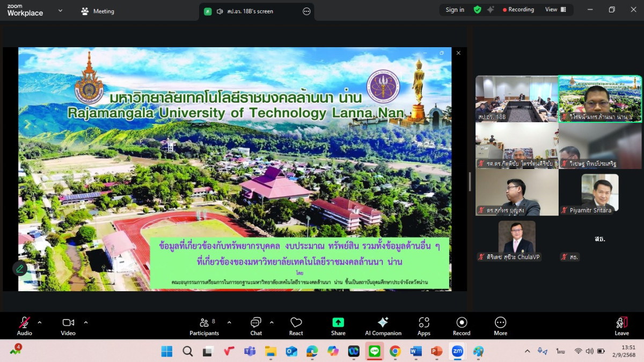Viewport: 644px width, 362px height.
Task: Open the More options menu
Action: tap(501, 326)
